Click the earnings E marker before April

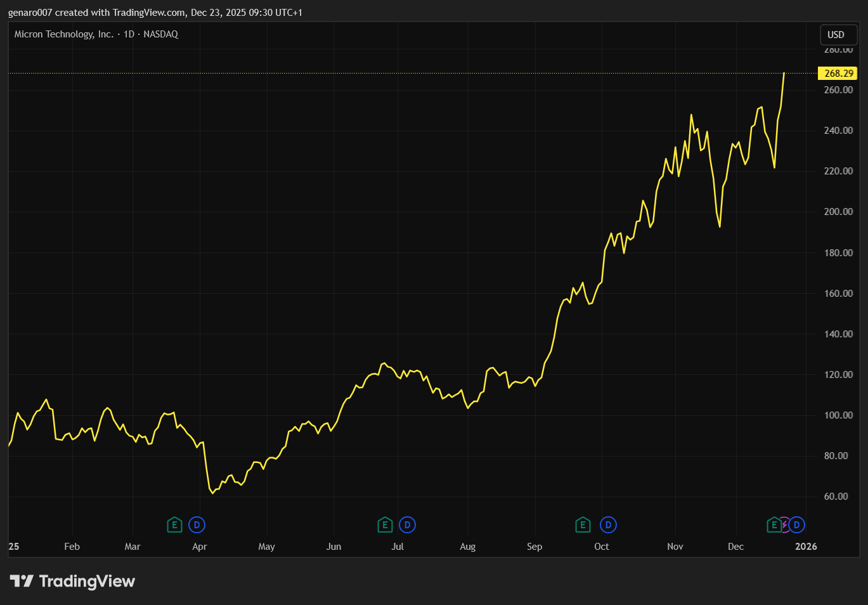click(x=174, y=525)
